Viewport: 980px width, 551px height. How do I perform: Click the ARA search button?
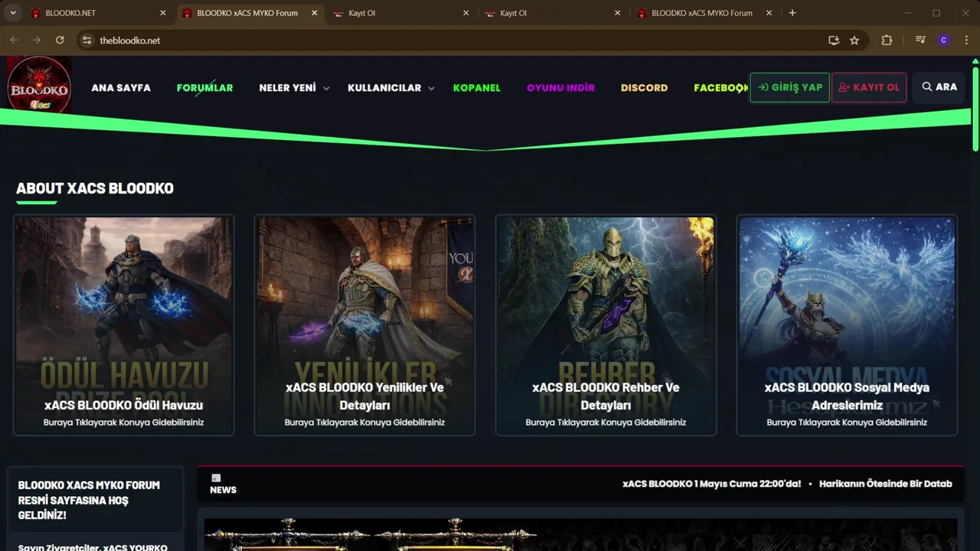[x=939, y=87]
